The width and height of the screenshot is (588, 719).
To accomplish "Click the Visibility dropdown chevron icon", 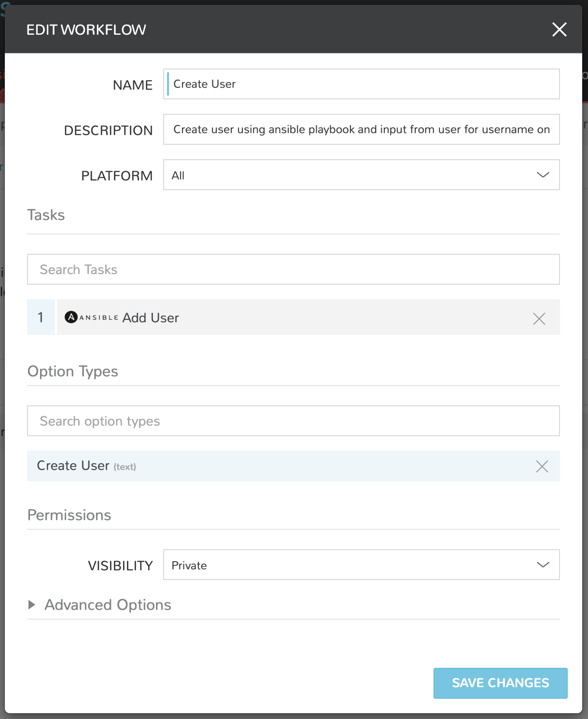I will [543, 565].
